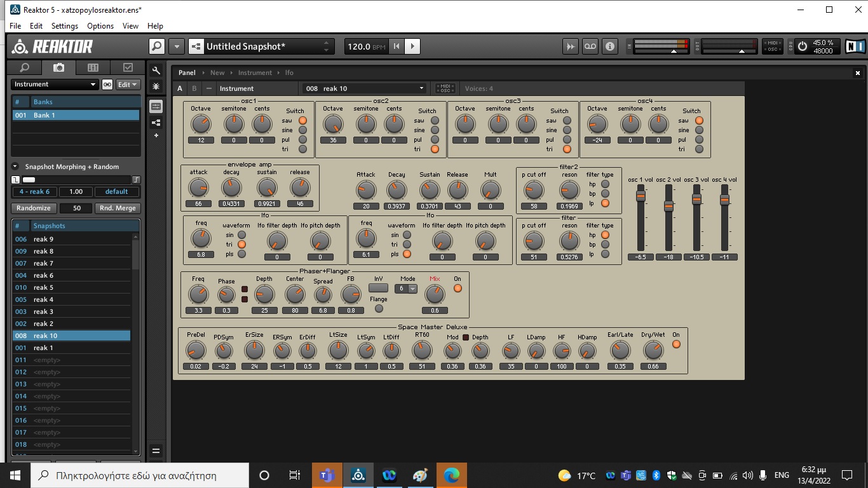The image size is (868, 488).
Task: Click the recorder tape icon
Action: coord(590,46)
